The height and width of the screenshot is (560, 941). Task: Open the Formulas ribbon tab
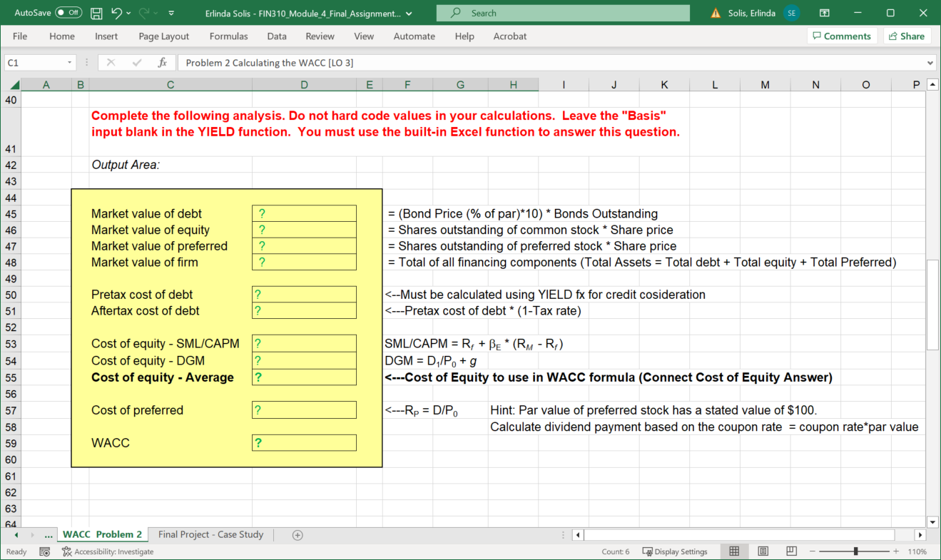click(228, 36)
